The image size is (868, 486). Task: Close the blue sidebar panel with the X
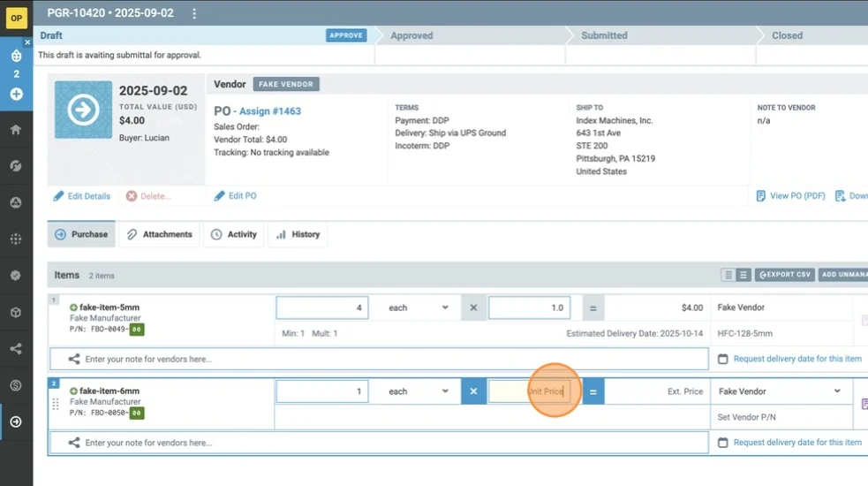point(26,42)
